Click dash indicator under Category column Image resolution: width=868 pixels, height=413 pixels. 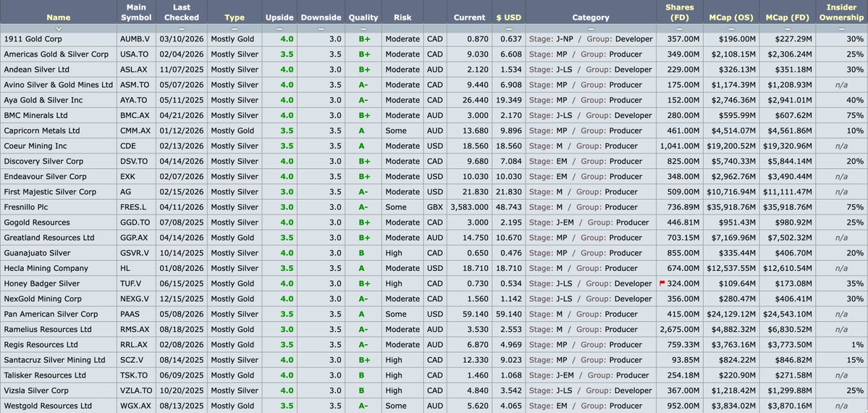click(591, 28)
